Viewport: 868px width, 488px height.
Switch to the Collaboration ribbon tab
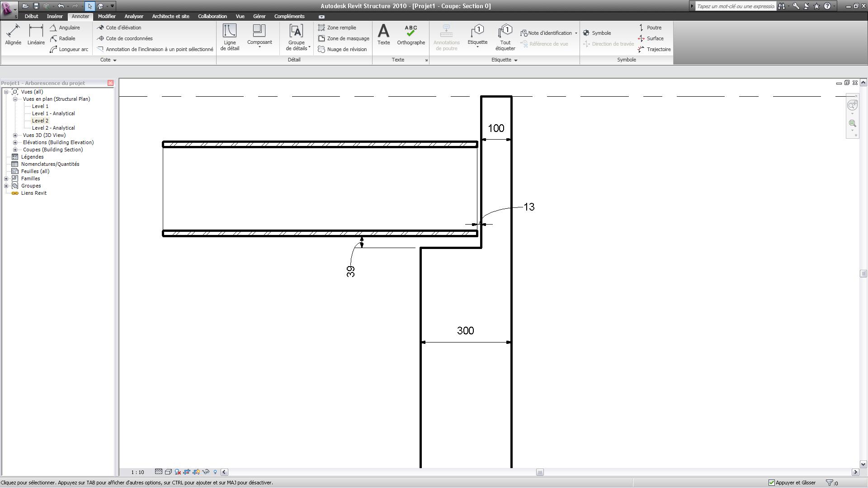tap(212, 16)
